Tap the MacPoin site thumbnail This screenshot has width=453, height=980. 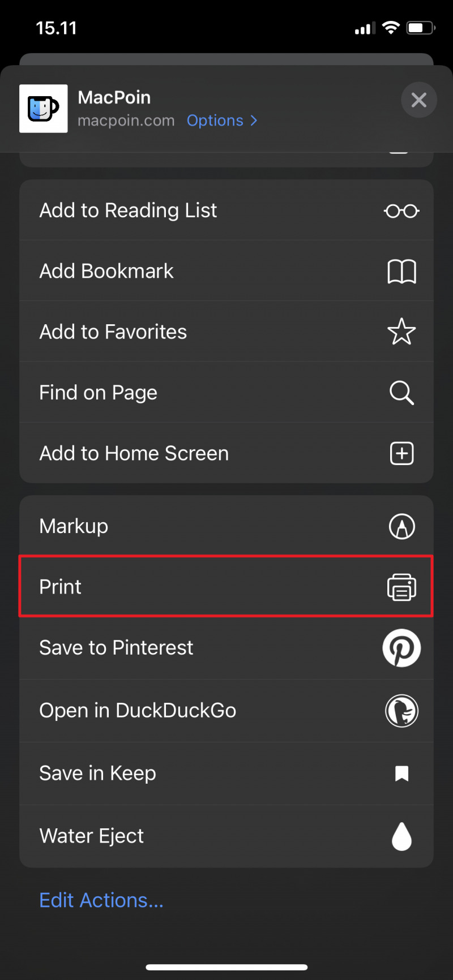point(44,109)
